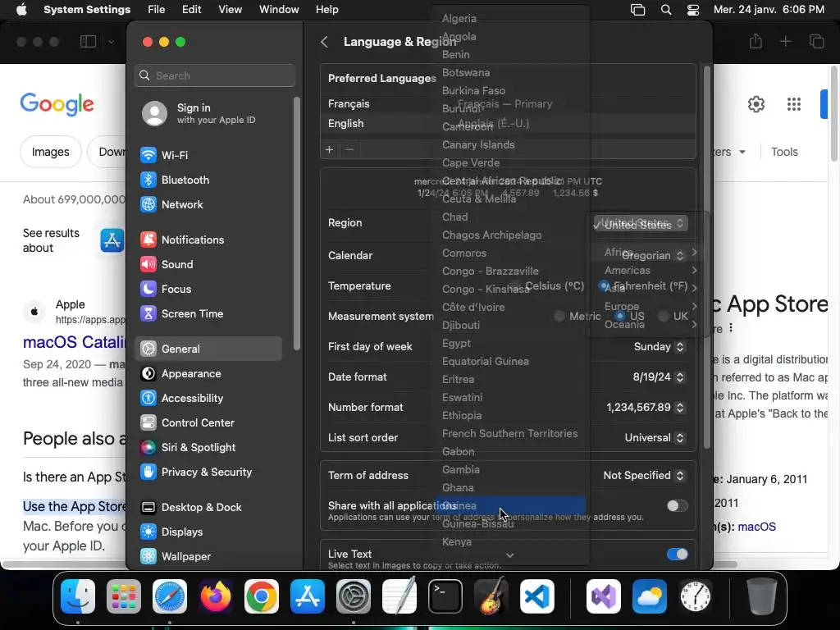Select US measurement system
This screenshot has width=840, height=630.
(620, 316)
